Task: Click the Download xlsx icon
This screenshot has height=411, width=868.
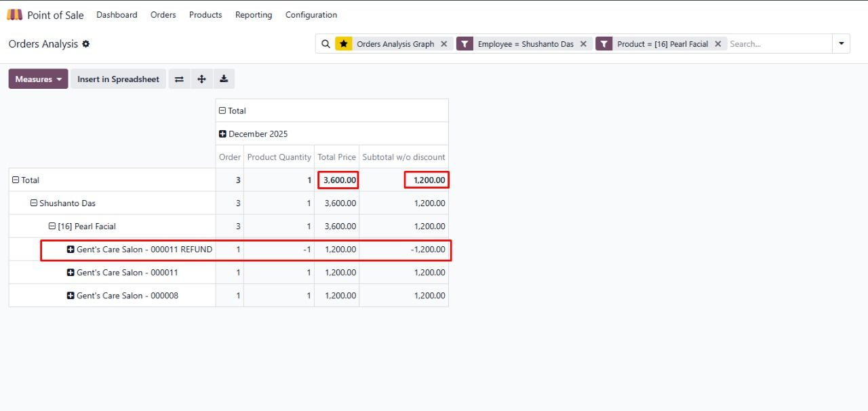Action: click(x=224, y=79)
